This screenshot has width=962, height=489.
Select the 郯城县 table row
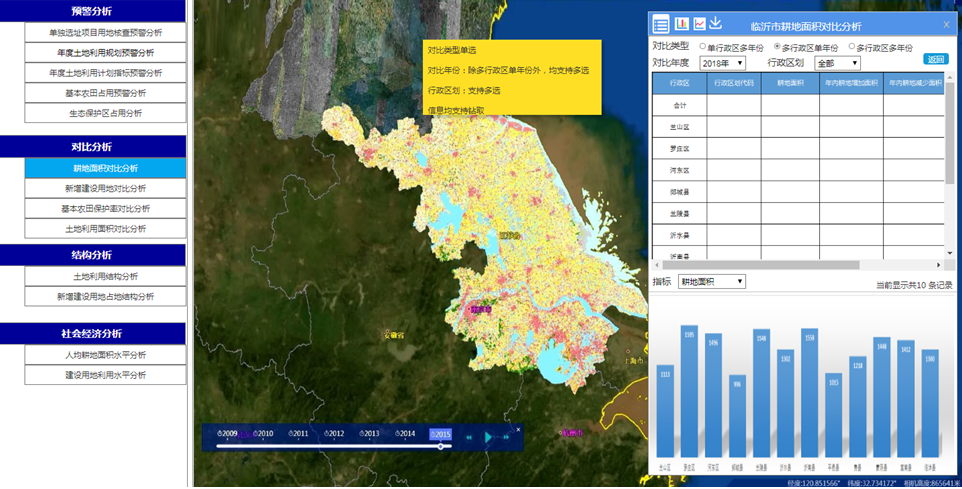coord(798,192)
